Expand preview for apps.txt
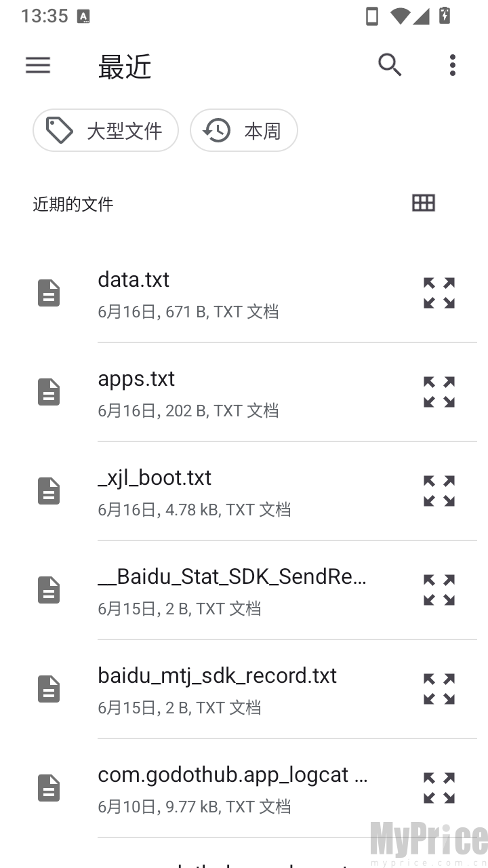 pos(439,392)
